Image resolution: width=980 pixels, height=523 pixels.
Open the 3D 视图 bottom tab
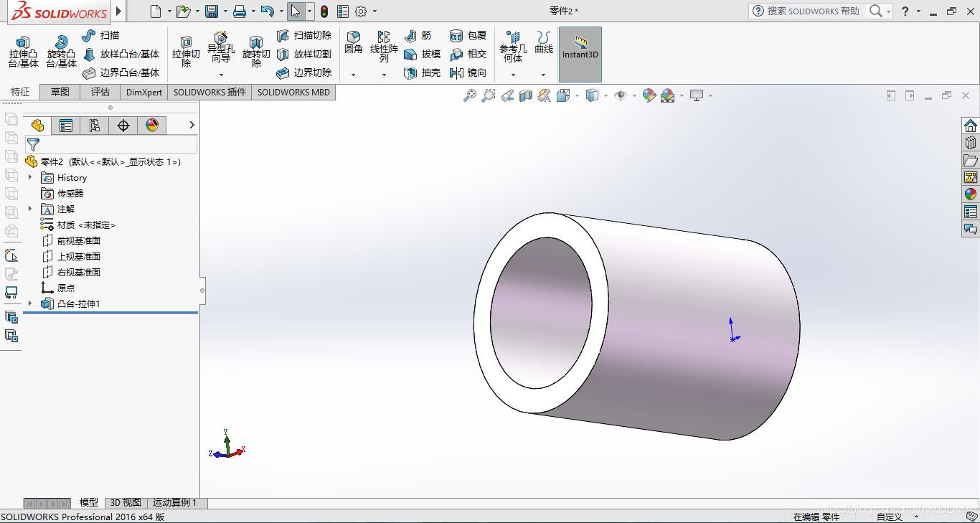126,503
